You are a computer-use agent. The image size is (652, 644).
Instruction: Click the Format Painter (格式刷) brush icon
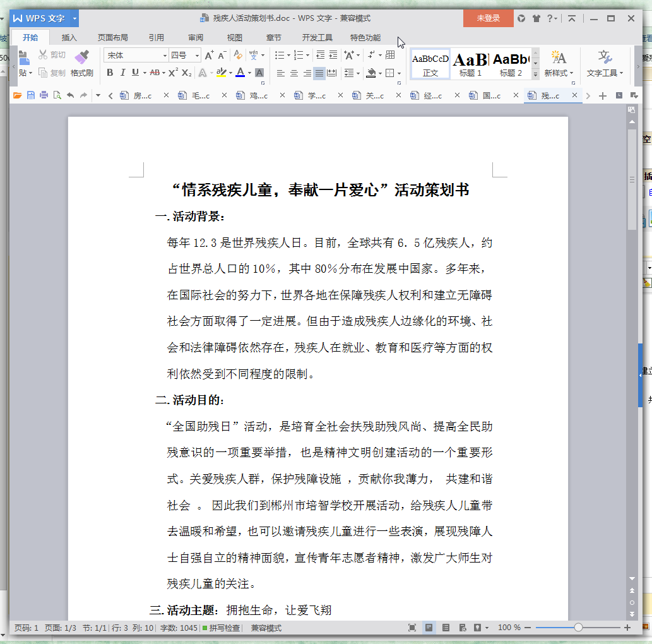point(81,57)
